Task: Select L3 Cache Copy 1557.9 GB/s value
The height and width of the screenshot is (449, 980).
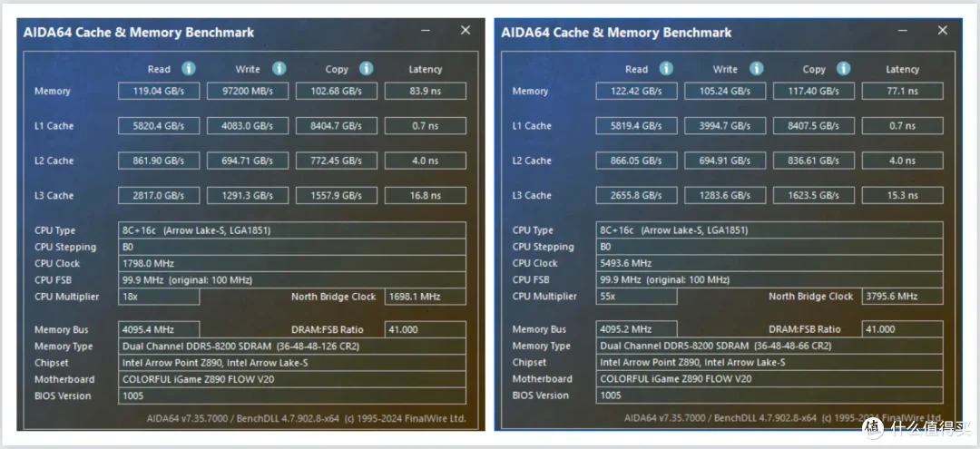Action: [x=337, y=196]
